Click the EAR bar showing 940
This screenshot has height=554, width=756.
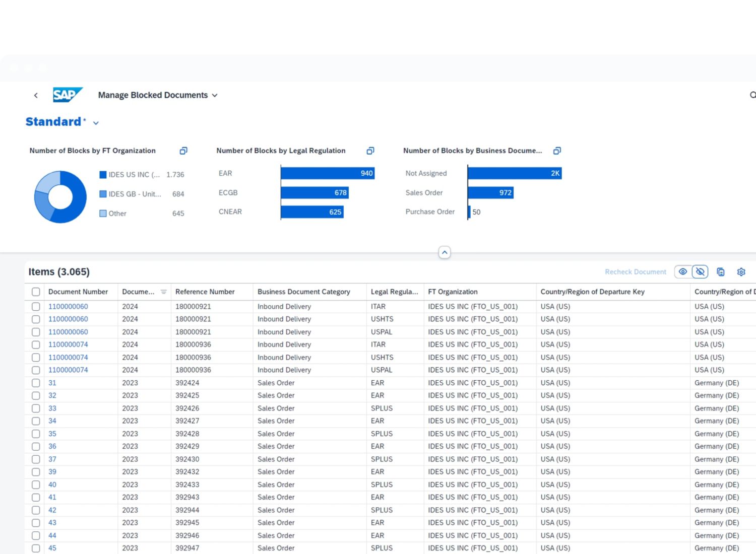327,173
